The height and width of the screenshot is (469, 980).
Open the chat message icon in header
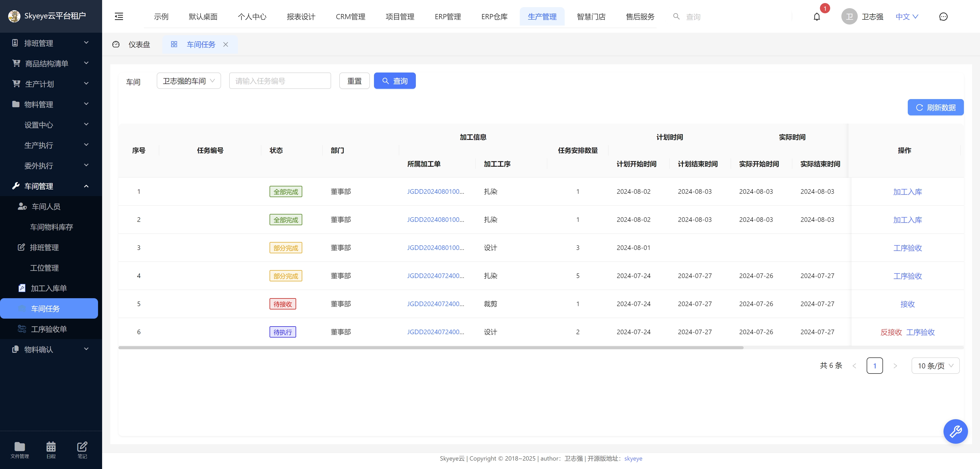point(943,17)
